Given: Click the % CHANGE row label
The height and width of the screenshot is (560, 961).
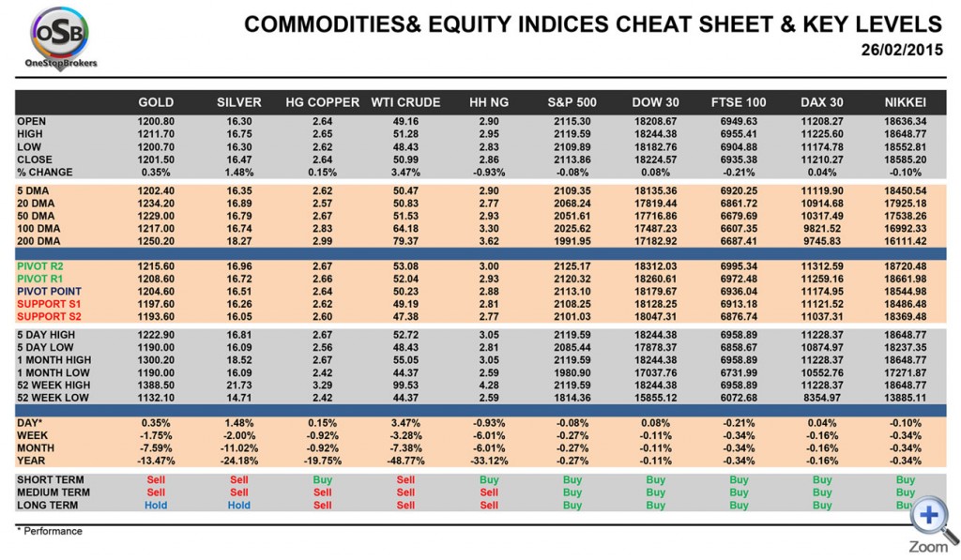Looking at the screenshot, I should [x=49, y=172].
